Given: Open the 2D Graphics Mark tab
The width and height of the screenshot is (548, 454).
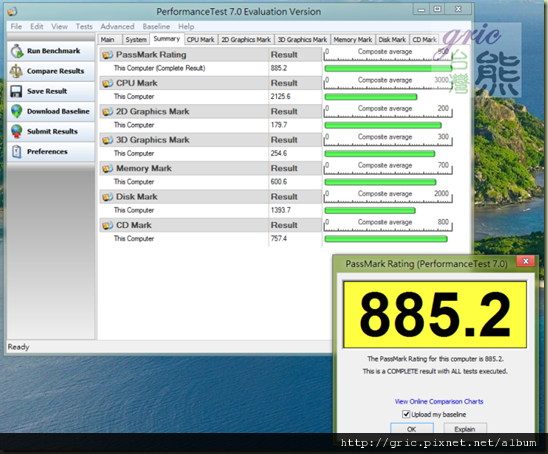Looking at the screenshot, I should click(246, 39).
